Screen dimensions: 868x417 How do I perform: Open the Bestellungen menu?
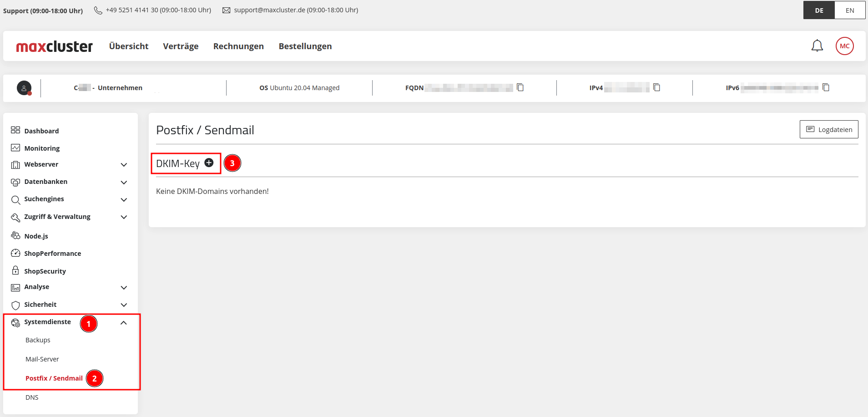pyautogui.click(x=305, y=46)
